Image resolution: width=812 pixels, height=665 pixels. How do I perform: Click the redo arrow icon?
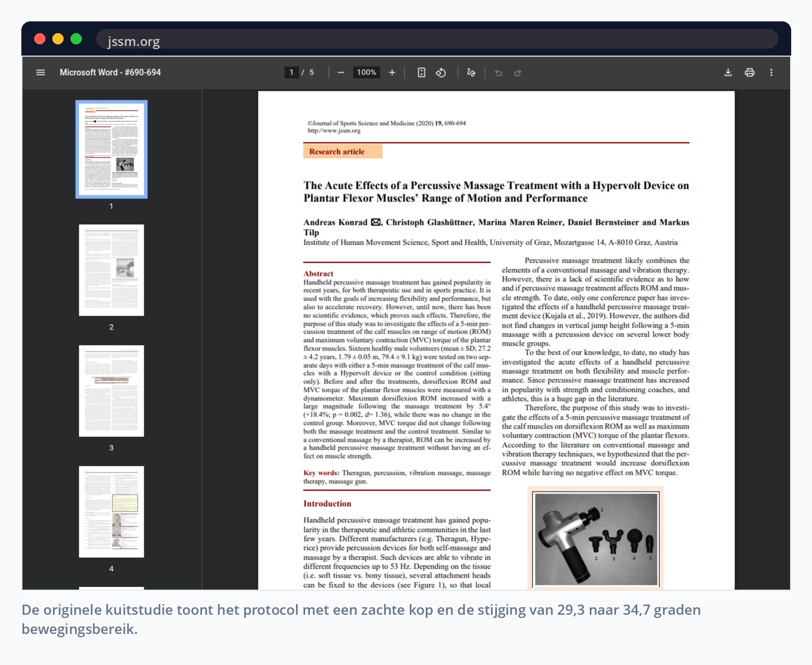(518, 73)
